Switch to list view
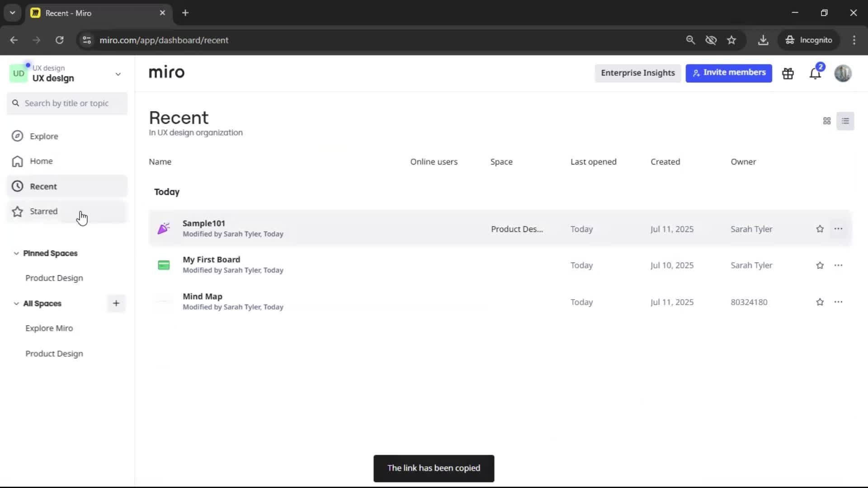The width and height of the screenshot is (868, 488). [845, 121]
